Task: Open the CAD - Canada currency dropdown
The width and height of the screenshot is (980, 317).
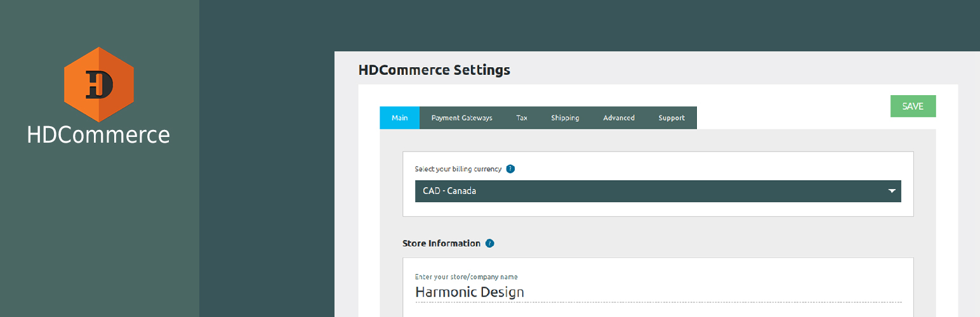Action: pyautogui.click(x=658, y=191)
